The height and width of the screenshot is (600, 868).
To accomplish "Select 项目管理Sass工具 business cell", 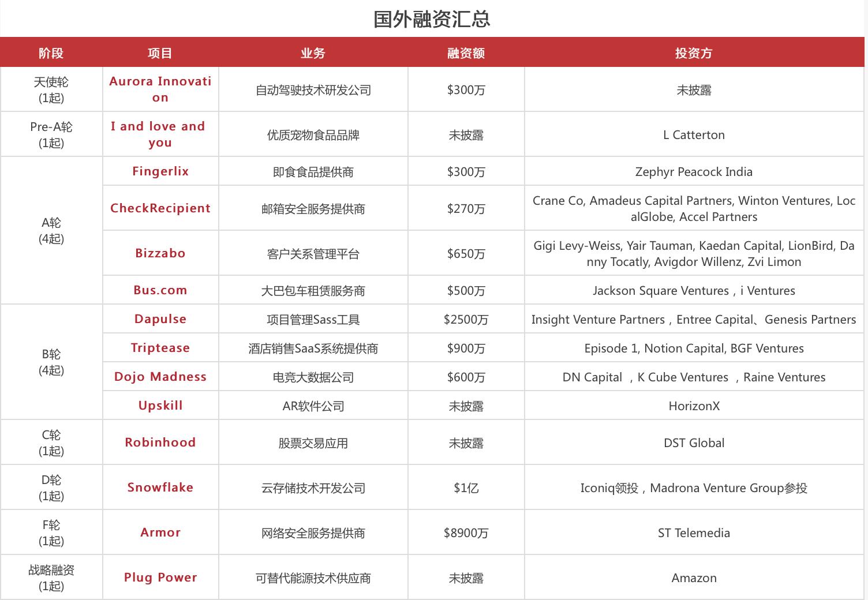I will click(x=313, y=320).
